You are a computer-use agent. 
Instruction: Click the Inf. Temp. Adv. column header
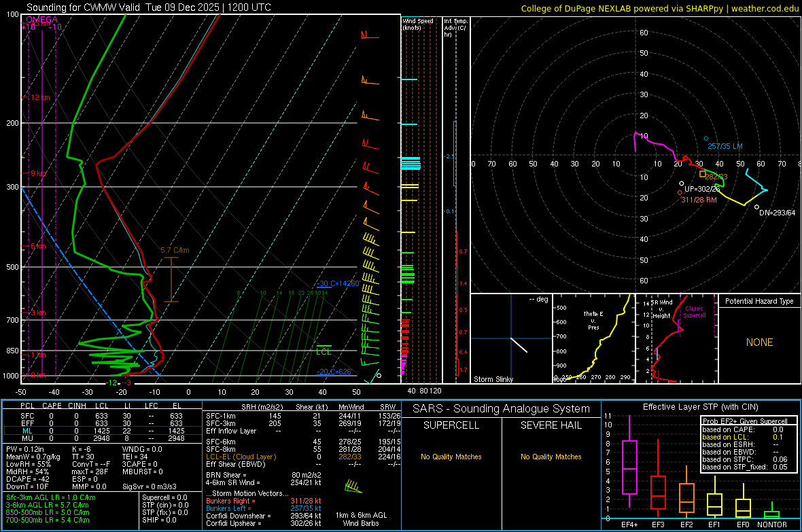point(455,28)
